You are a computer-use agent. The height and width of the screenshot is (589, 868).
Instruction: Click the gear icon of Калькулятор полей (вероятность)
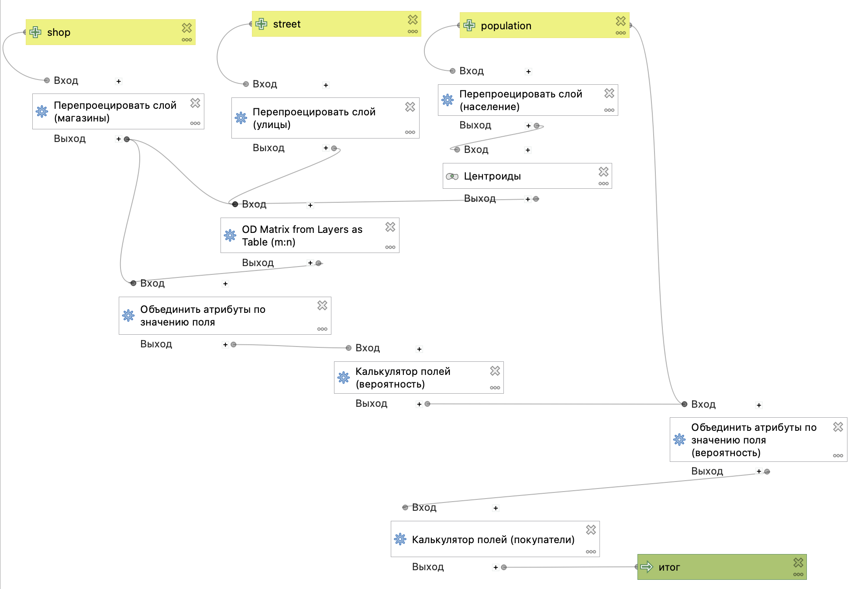[344, 378]
